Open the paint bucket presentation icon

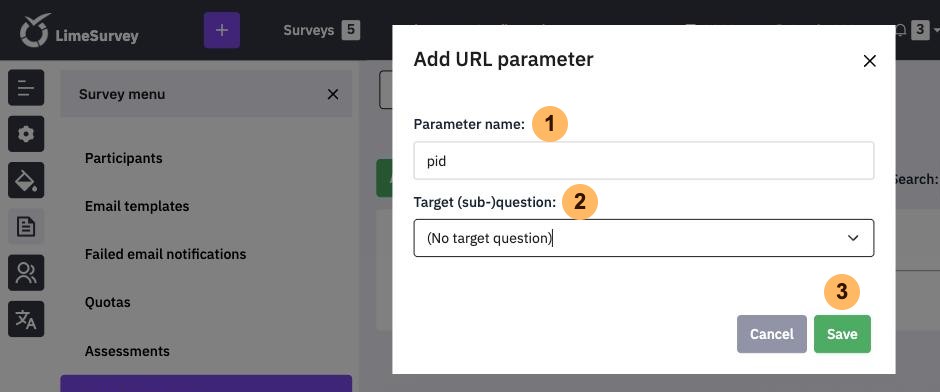pos(26,180)
